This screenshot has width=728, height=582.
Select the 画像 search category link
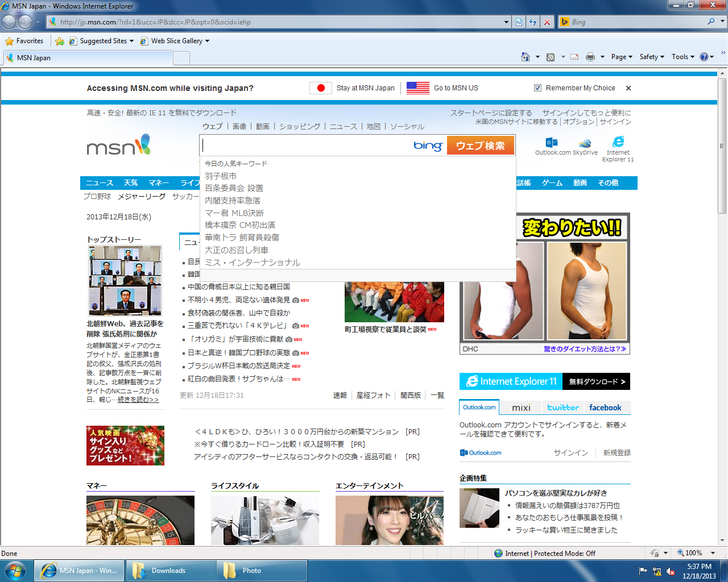click(x=239, y=126)
